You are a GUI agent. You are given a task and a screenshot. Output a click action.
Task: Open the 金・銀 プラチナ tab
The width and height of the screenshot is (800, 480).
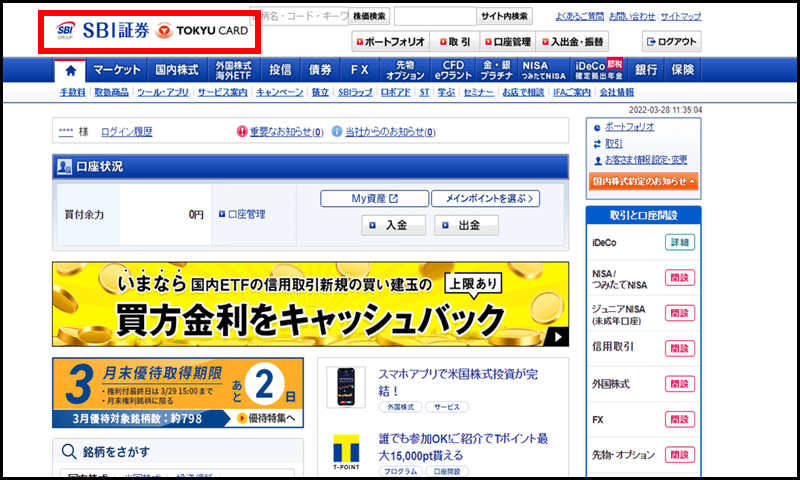pyautogui.click(x=497, y=70)
